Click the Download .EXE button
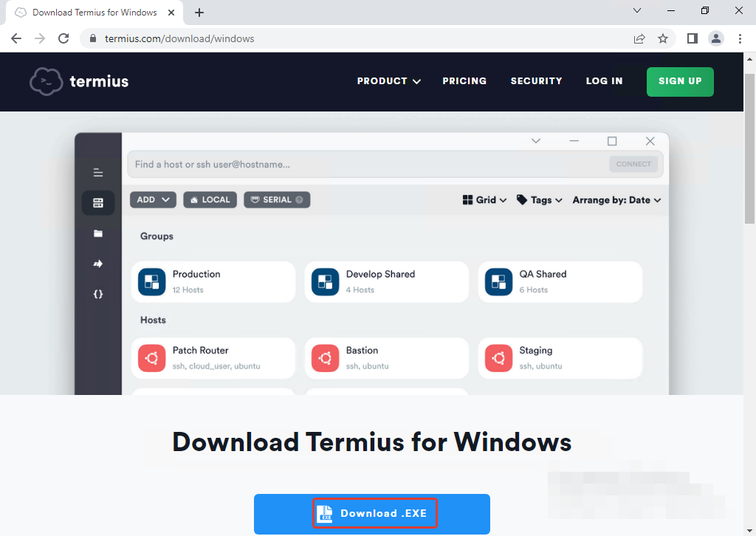756x536 pixels. click(x=374, y=513)
